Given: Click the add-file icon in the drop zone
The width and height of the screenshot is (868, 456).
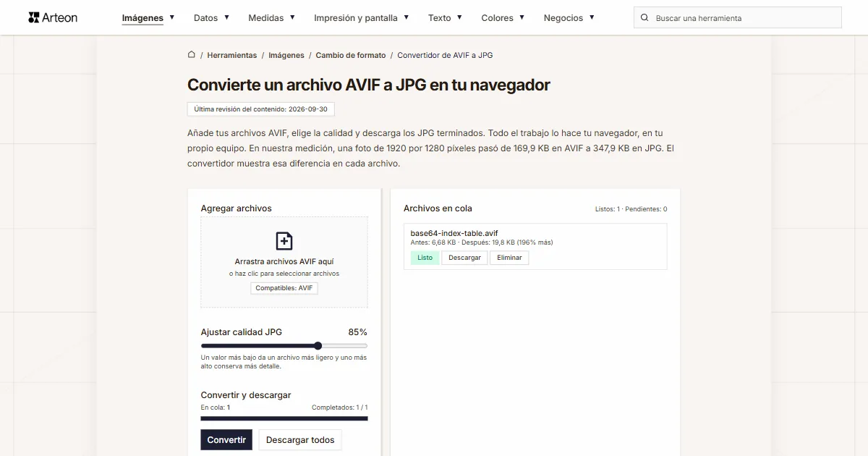Looking at the screenshot, I should pos(284,241).
